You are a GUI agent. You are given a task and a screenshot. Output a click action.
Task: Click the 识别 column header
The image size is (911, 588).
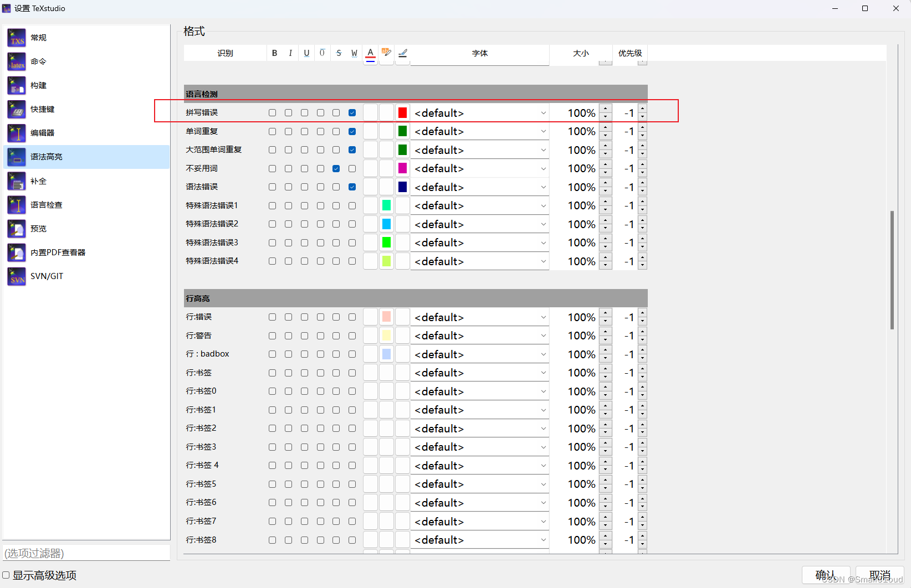(226, 53)
